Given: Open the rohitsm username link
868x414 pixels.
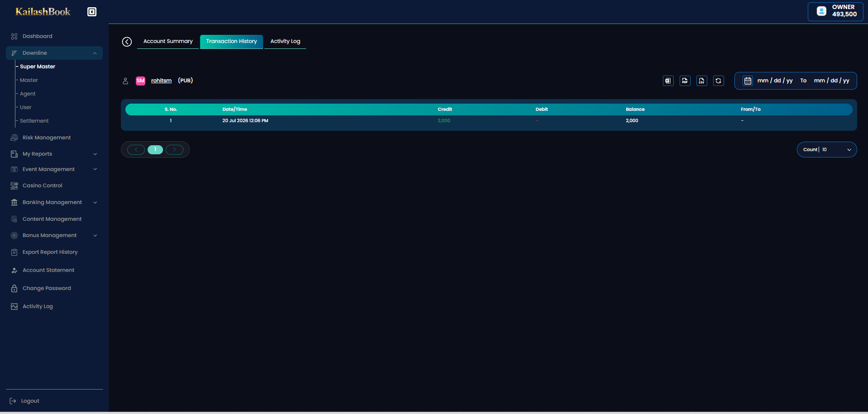Looking at the screenshot, I should [161, 81].
